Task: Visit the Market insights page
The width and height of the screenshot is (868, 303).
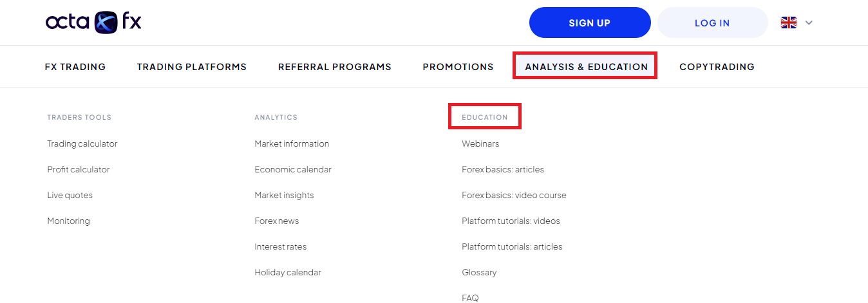Action: (284, 196)
